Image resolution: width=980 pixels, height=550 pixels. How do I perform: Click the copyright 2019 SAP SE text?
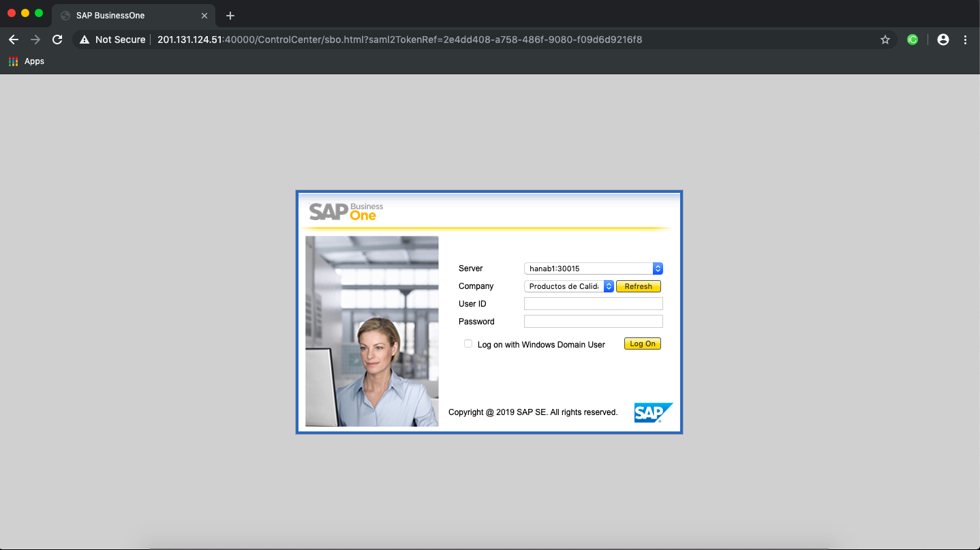(x=533, y=412)
